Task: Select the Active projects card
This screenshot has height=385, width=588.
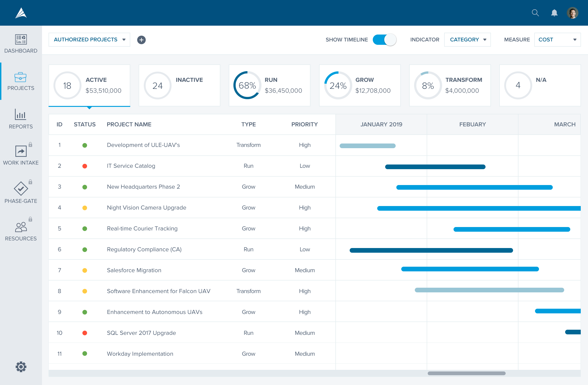Action: click(89, 85)
